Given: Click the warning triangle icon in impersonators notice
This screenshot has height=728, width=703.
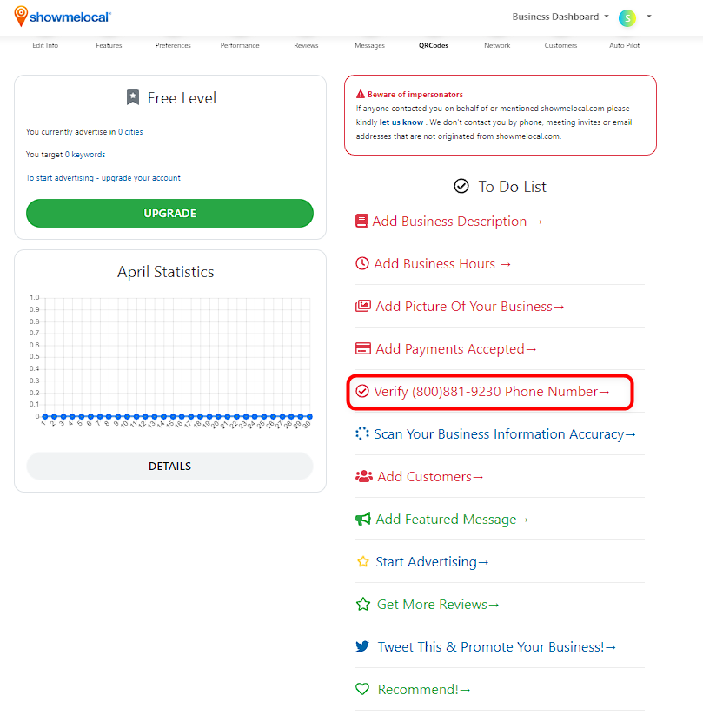Looking at the screenshot, I should click(361, 94).
